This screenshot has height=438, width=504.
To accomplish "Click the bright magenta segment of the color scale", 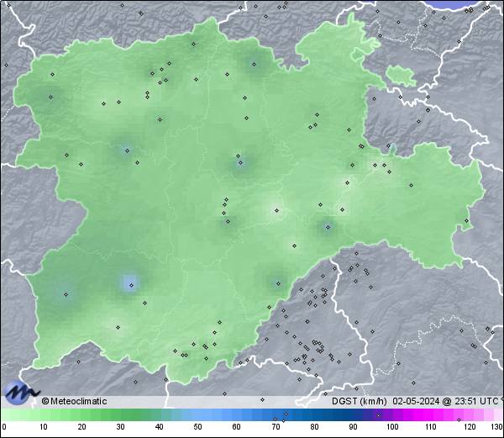I will click(424, 414).
